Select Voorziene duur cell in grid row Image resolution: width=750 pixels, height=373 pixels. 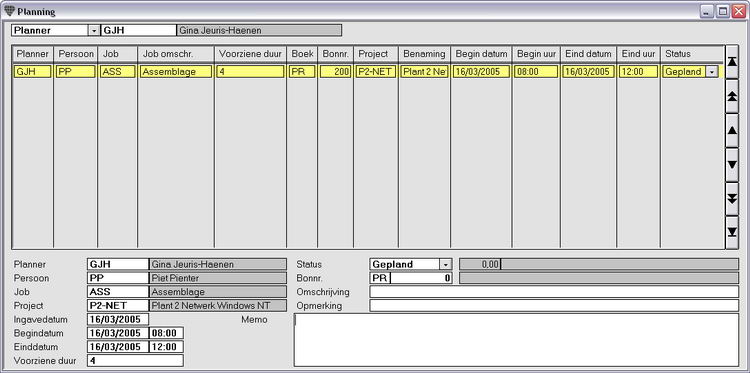point(251,72)
